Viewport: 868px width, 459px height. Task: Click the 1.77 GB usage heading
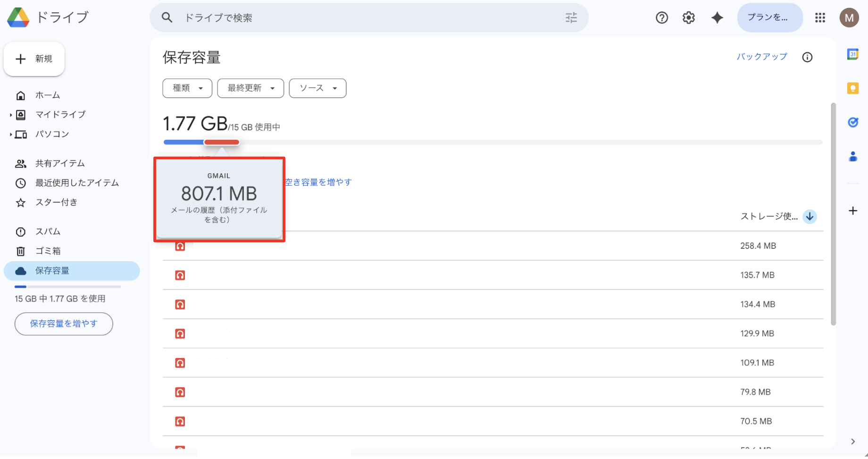(195, 124)
